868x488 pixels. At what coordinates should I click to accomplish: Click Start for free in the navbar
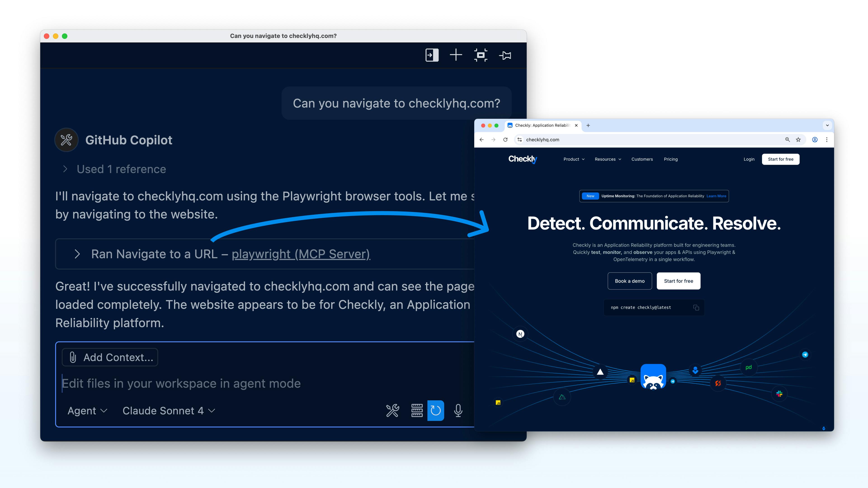point(780,159)
